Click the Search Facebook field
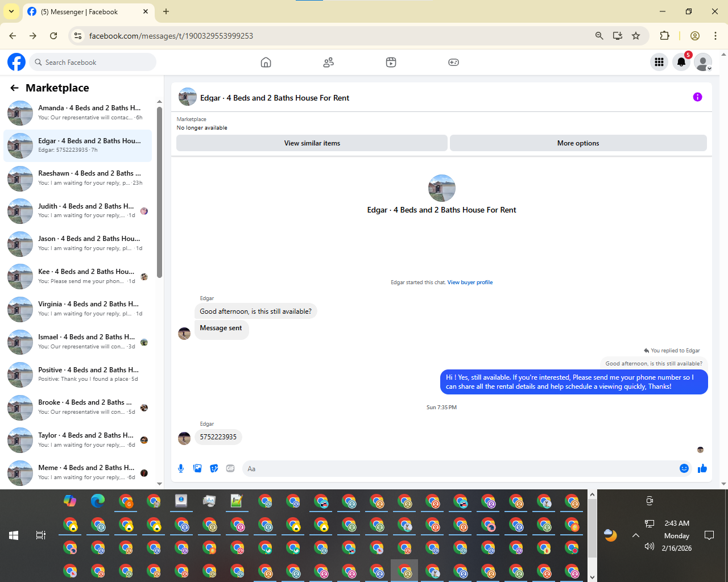The height and width of the screenshot is (582, 728). (x=93, y=62)
